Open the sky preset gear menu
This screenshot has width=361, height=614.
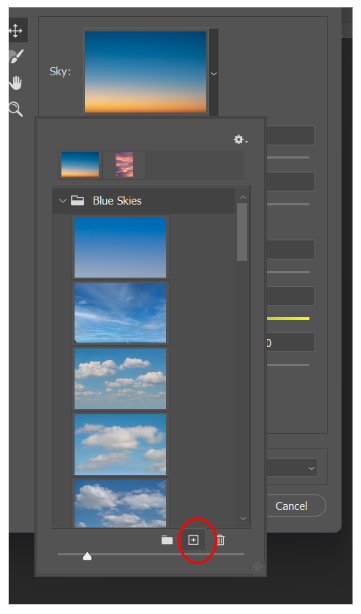click(240, 139)
